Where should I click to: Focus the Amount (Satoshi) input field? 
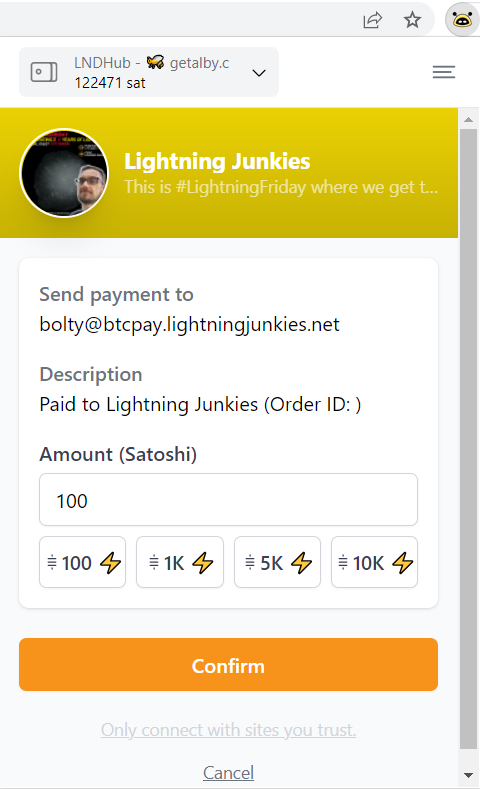(228, 500)
